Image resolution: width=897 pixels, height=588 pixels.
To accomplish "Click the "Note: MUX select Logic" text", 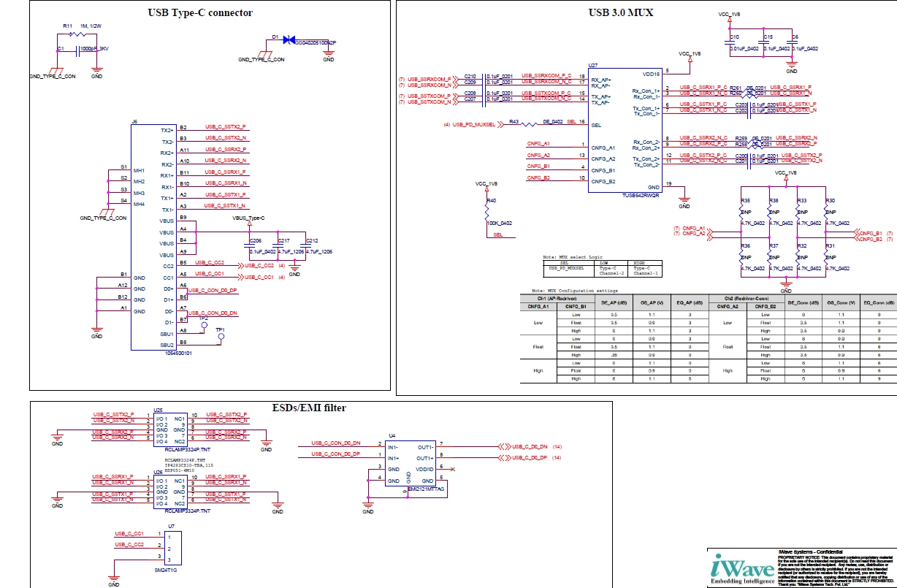I will click(571, 258).
